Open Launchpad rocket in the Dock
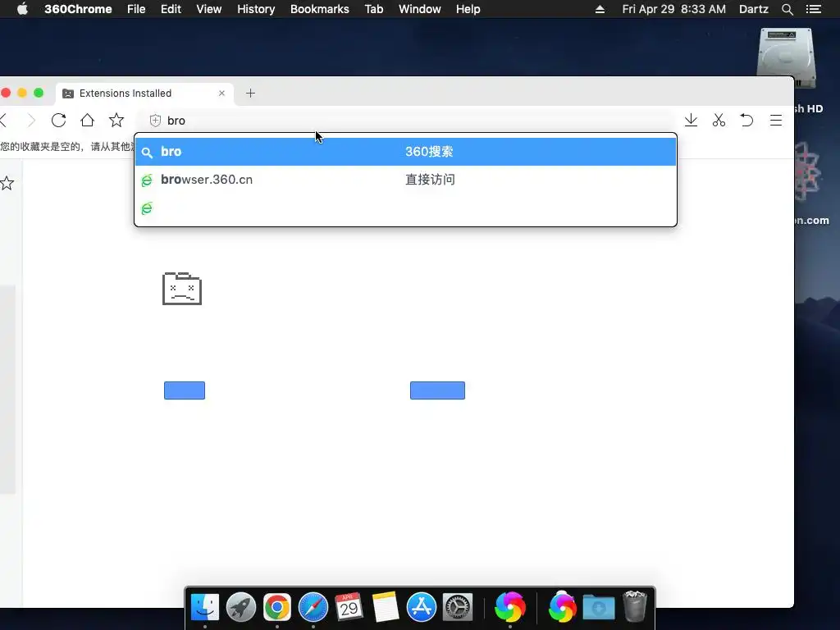 pyautogui.click(x=241, y=608)
